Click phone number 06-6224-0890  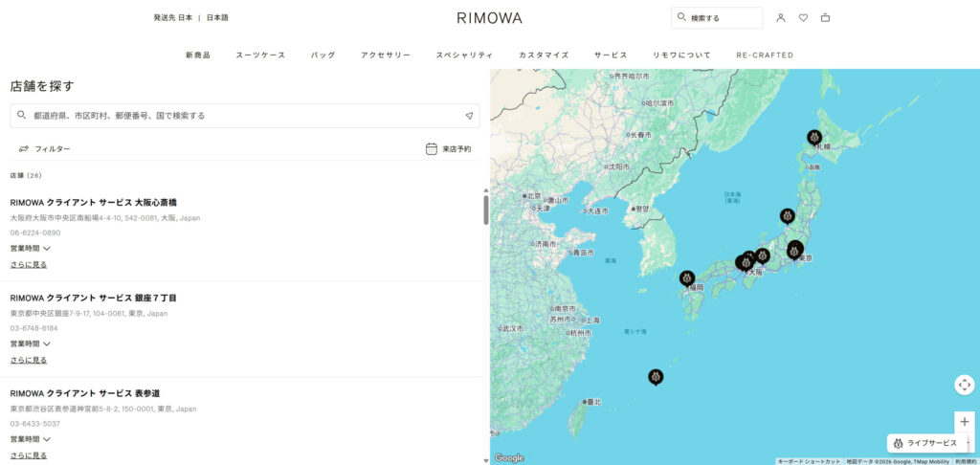coord(35,232)
